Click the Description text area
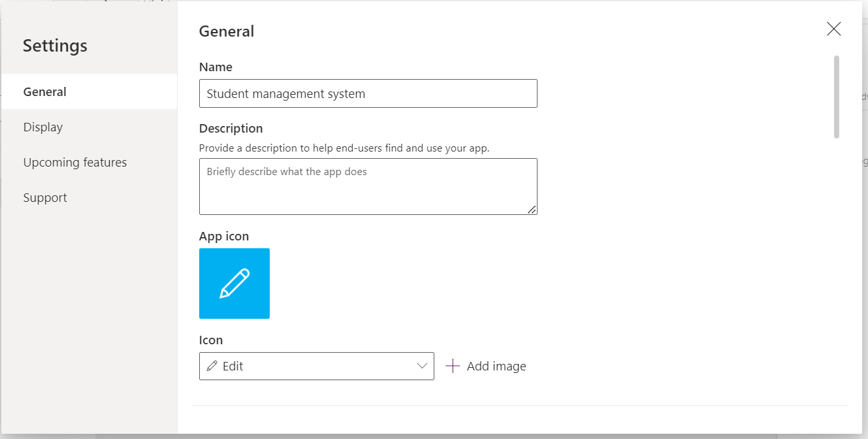868x439 pixels. [x=368, y=186]
